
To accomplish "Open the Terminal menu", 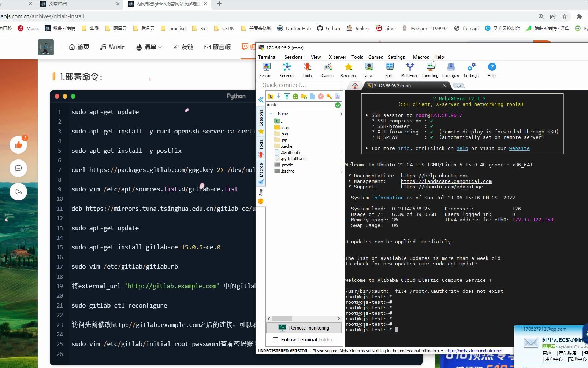I will coord(267,57).
